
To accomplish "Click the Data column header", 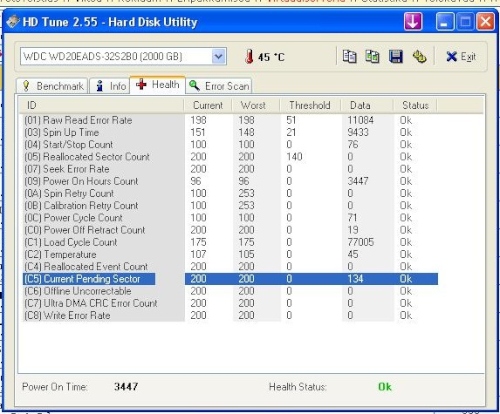I will [367, 105].
